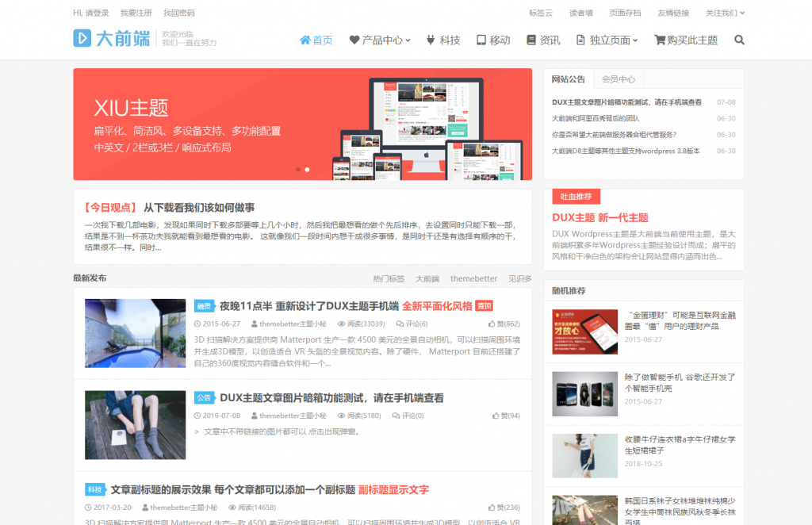Open the 移动 navigation item

(x=493, y=40)
